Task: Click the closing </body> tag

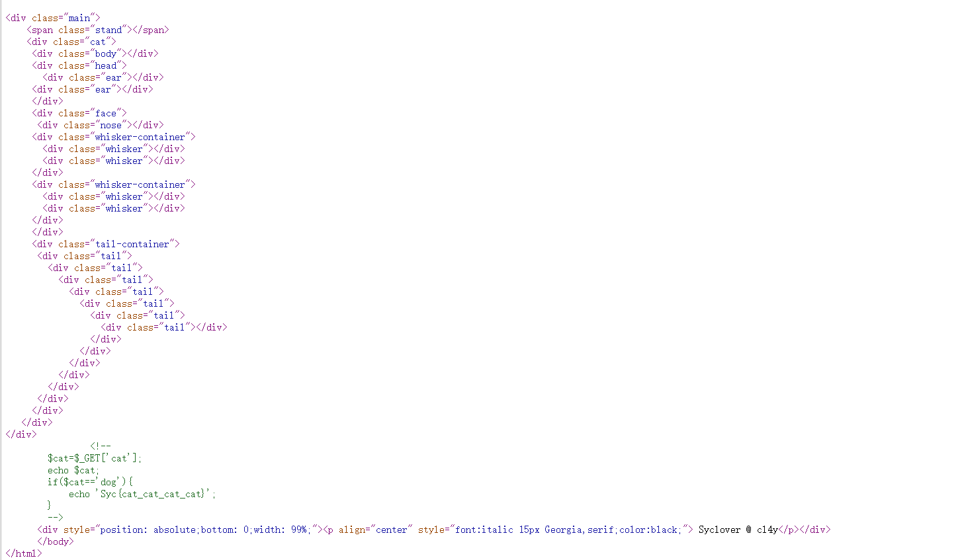Action: pyautogui.click(x=56, y=541)
